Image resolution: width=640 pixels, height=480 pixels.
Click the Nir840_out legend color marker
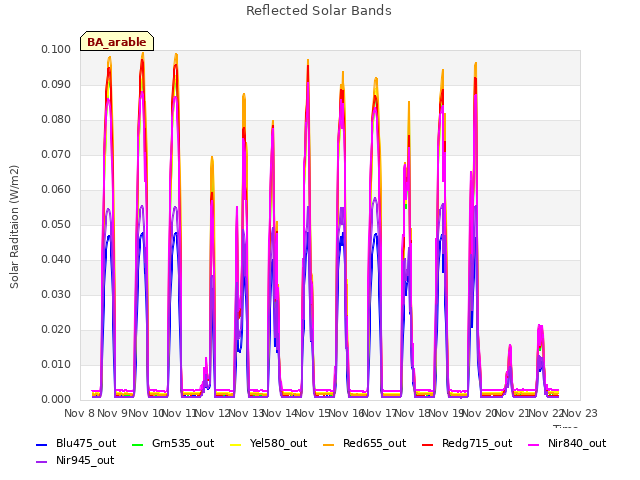click(533, 444)
